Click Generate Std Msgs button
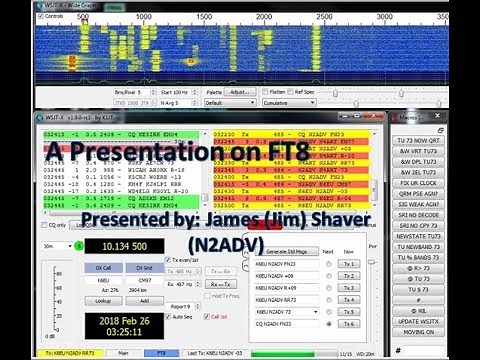 coord(286,251)
